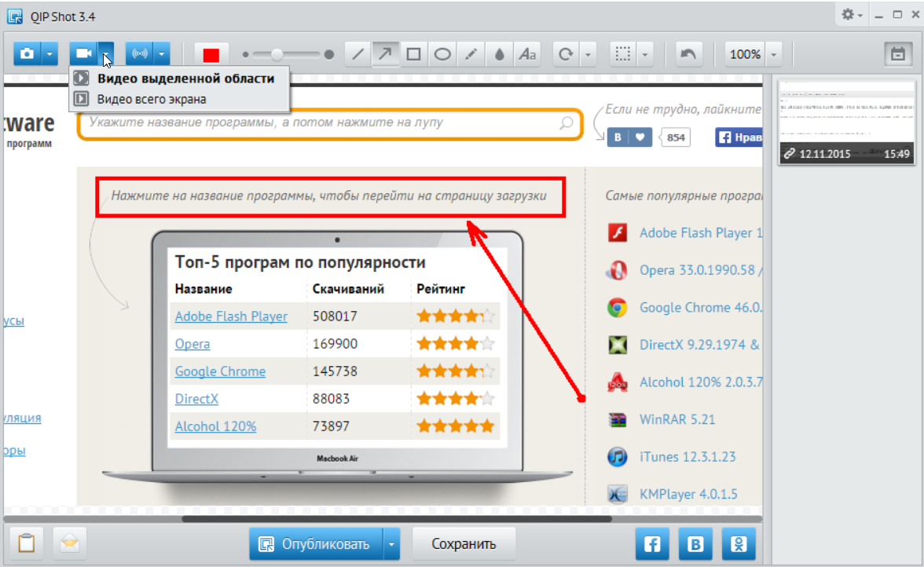Open the settings gear menu
The image size is (924, 567).
[852, 15]
